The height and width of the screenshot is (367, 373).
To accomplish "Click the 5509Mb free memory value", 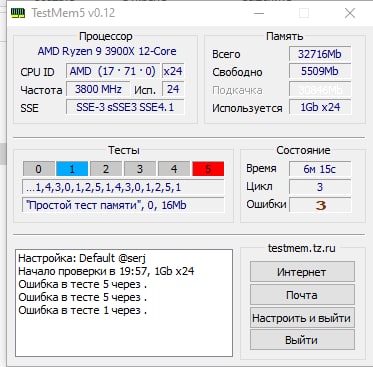I will click(x=320, y=71).
